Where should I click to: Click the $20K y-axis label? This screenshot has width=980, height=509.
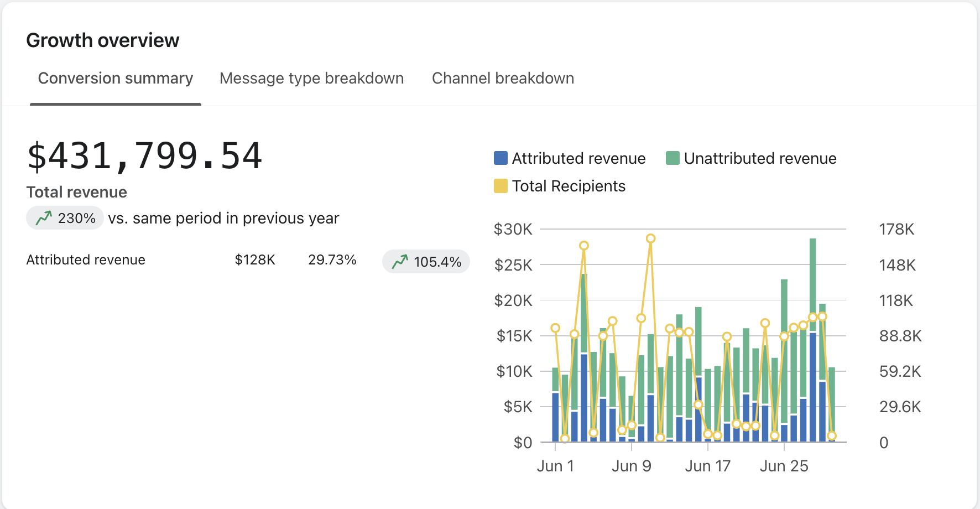coord(513,300)
